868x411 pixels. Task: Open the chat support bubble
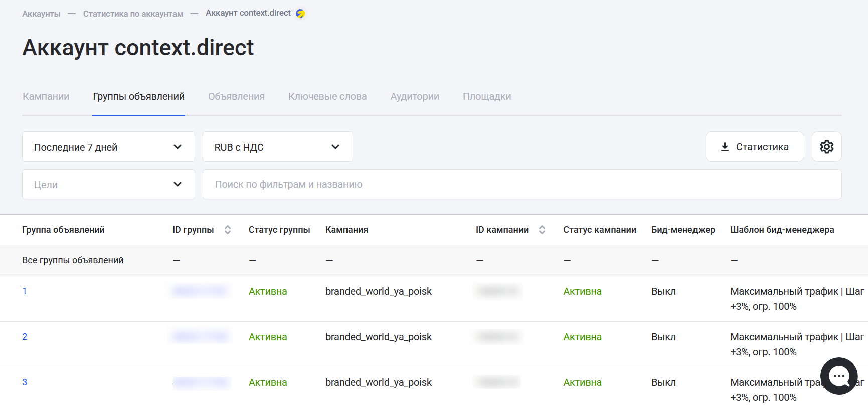838,376
